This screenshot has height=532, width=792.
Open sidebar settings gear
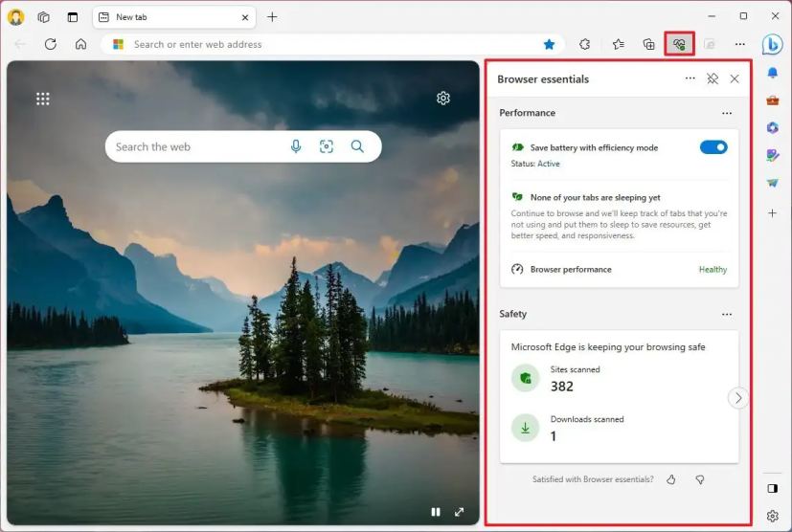point(772,516)
